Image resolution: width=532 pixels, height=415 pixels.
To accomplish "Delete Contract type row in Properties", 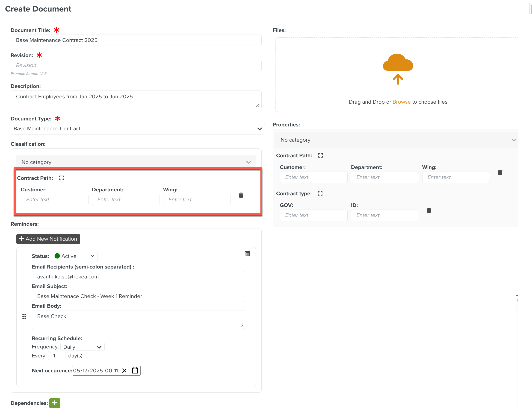I will (x=429, y=211).
